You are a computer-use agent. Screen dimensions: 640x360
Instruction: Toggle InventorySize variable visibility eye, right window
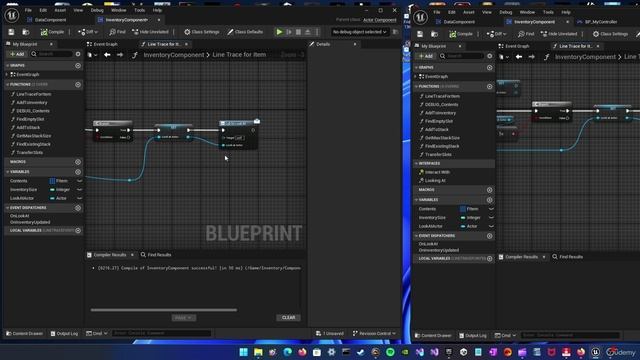pyautogui.click(x=491, y=218)
